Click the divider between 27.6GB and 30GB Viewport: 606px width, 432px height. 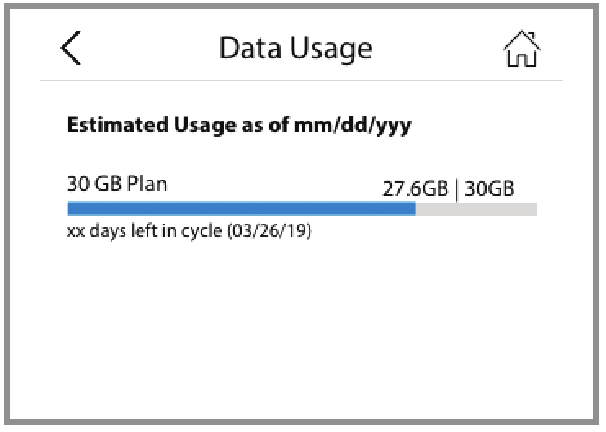456,189
